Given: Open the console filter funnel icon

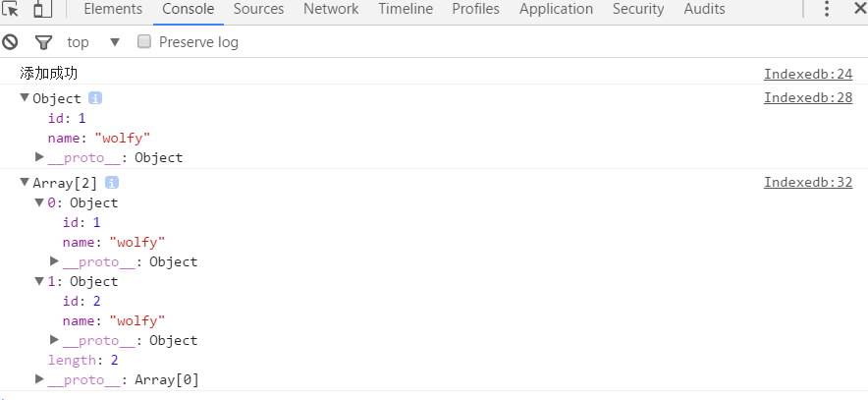Looking at the screenshot, I should click(x=43, y=42).
